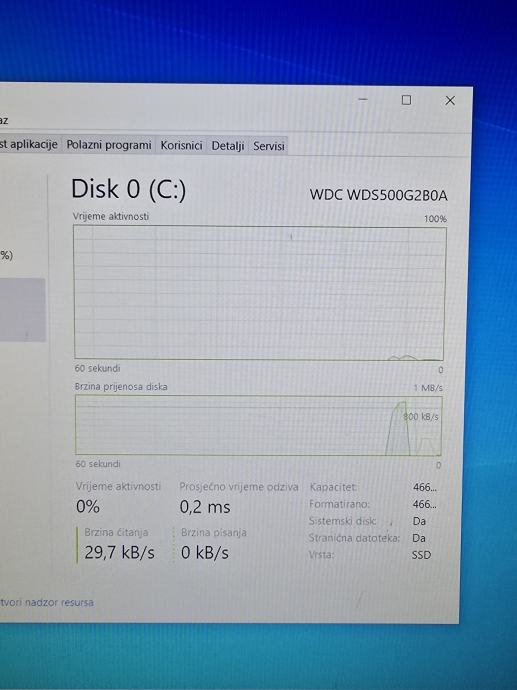Open the partially visible menu ending in 'az'
The width and height of the screenshot is (517, 690).
point(4,120)
